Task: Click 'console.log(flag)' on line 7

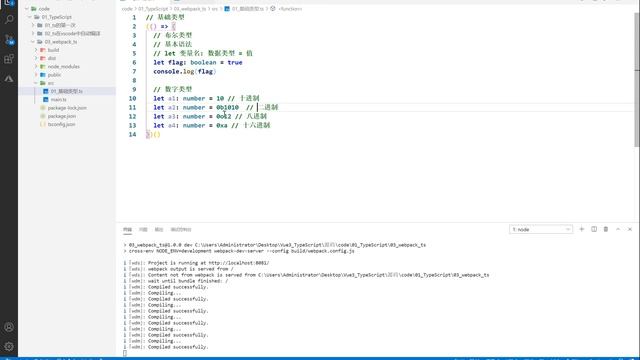Action: coord(184,71)
